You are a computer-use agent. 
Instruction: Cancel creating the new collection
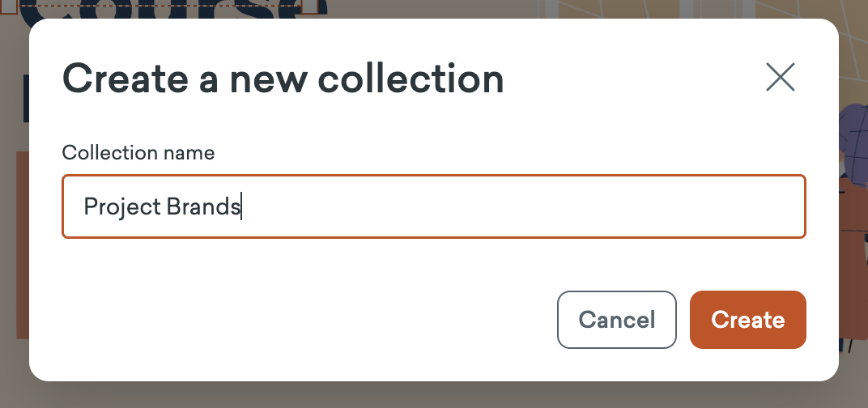[x=617, y=320]
